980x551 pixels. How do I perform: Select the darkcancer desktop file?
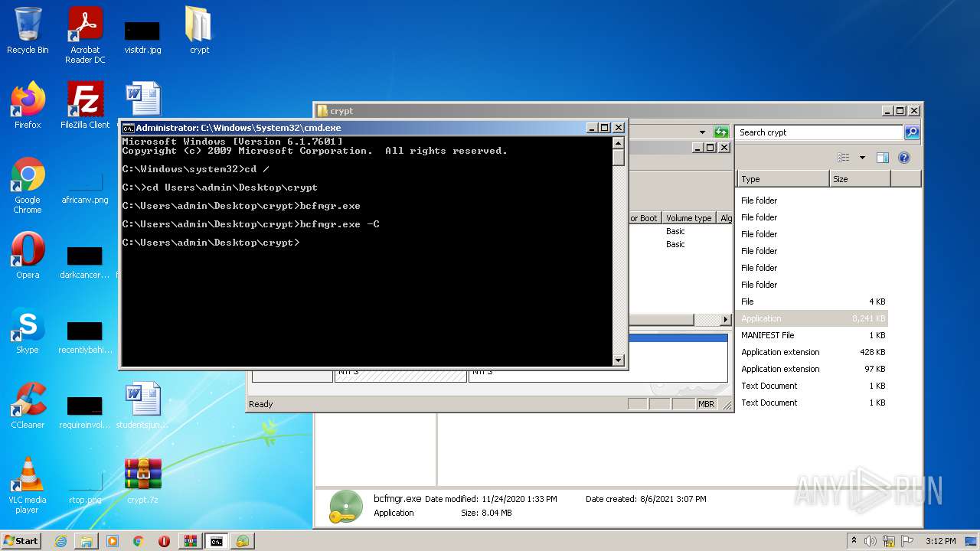point(85,261)
